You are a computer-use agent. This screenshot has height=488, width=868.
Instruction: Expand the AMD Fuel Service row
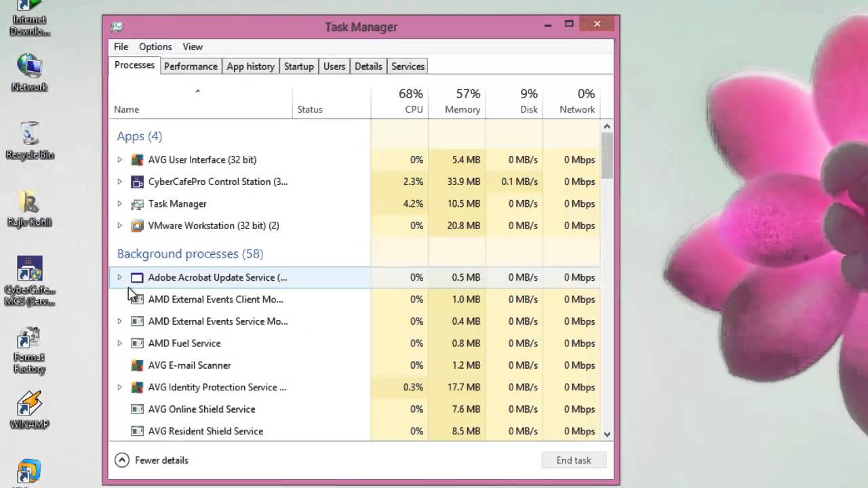tap(119, 344)
